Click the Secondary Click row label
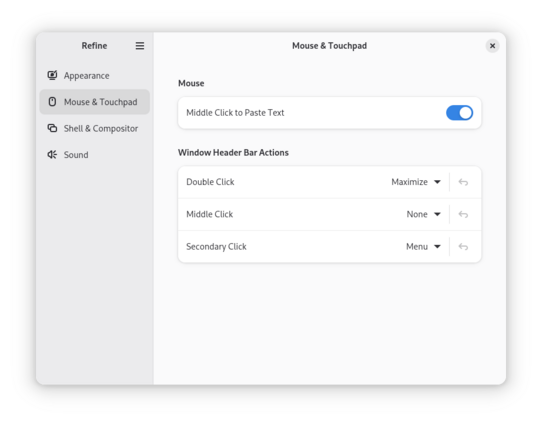Image resolution: width=542 pixels, height=424 pixels. (x=216, y=246)
